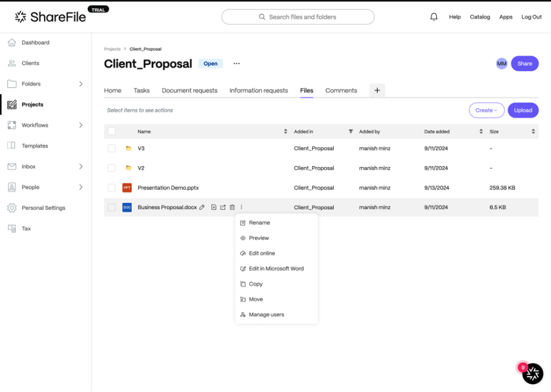Check the box for the V3 folder
Viewport: 551px width, 392px height.
click(112, 148)
